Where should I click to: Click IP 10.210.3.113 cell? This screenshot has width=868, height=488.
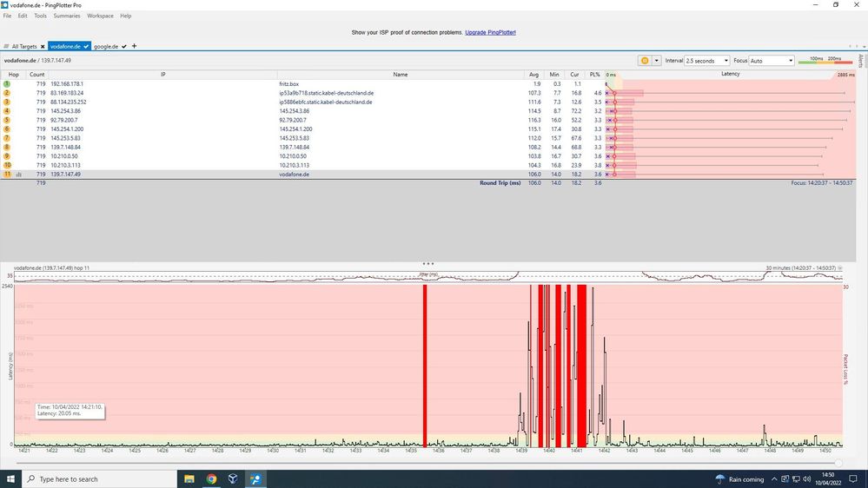tap(65, 165)
